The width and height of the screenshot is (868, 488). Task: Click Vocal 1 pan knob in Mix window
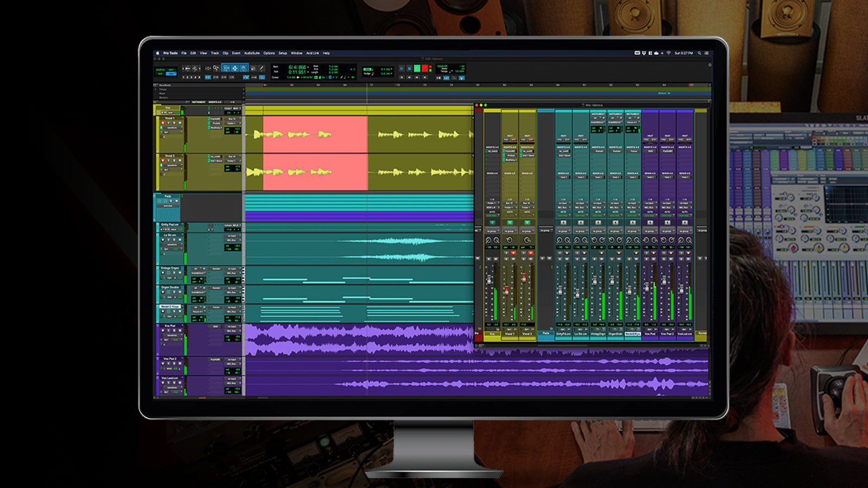click(x=509, y=240)
